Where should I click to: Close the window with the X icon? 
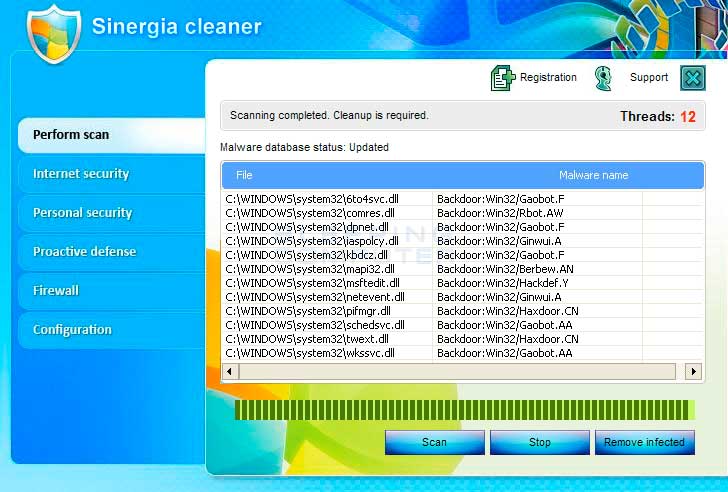(x=693, y=78)
